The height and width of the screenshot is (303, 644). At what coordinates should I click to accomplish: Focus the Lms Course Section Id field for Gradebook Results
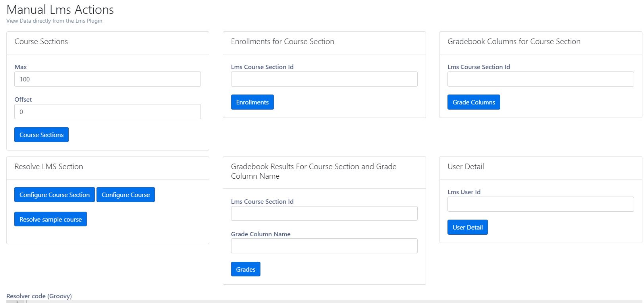point(324,213)
